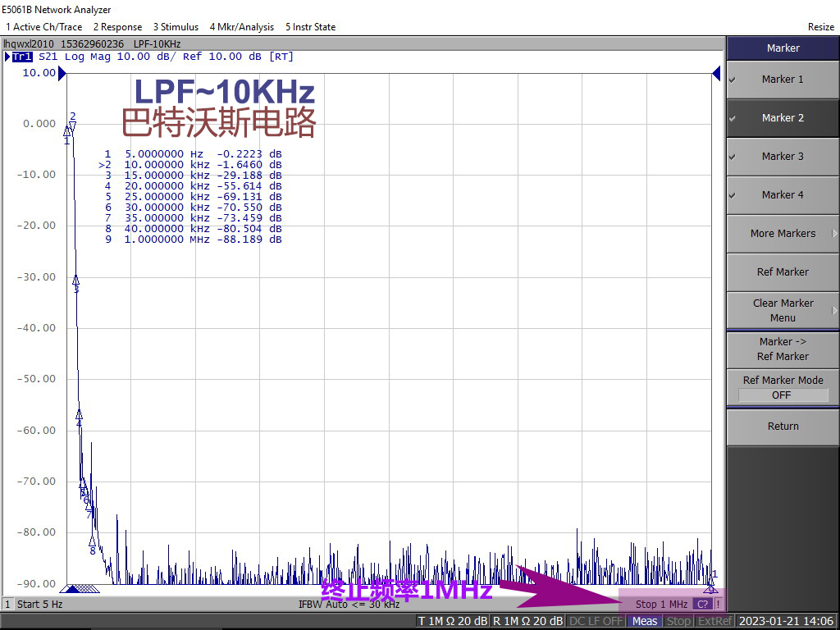
Task: Toggle Marker 4 checkmark
Action: pyautogui.click(x=783, y=195)
